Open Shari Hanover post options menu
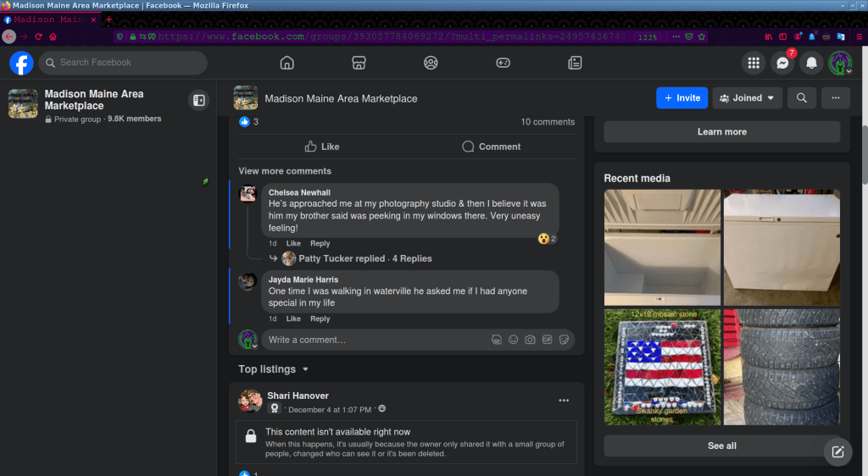The image size is (868, 476). (x=564, y=401)
